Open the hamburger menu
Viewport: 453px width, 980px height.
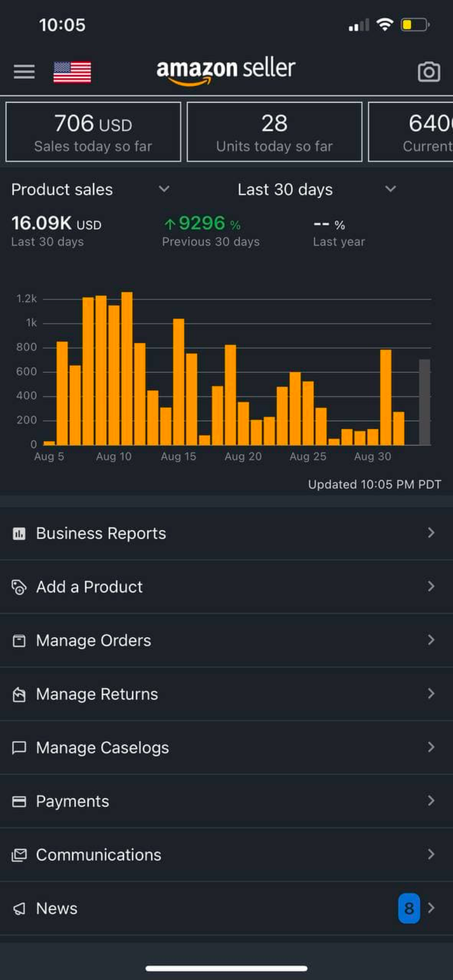click(24, 72)
